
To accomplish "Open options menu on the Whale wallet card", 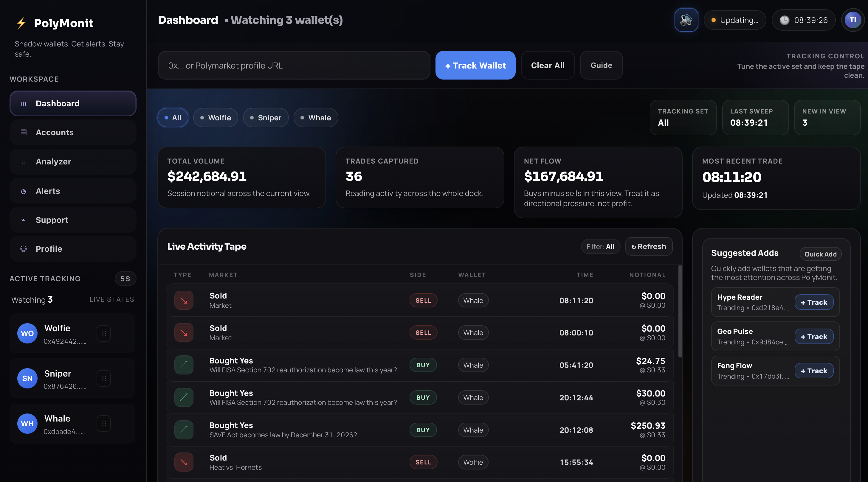I will (x=104, y=424).
